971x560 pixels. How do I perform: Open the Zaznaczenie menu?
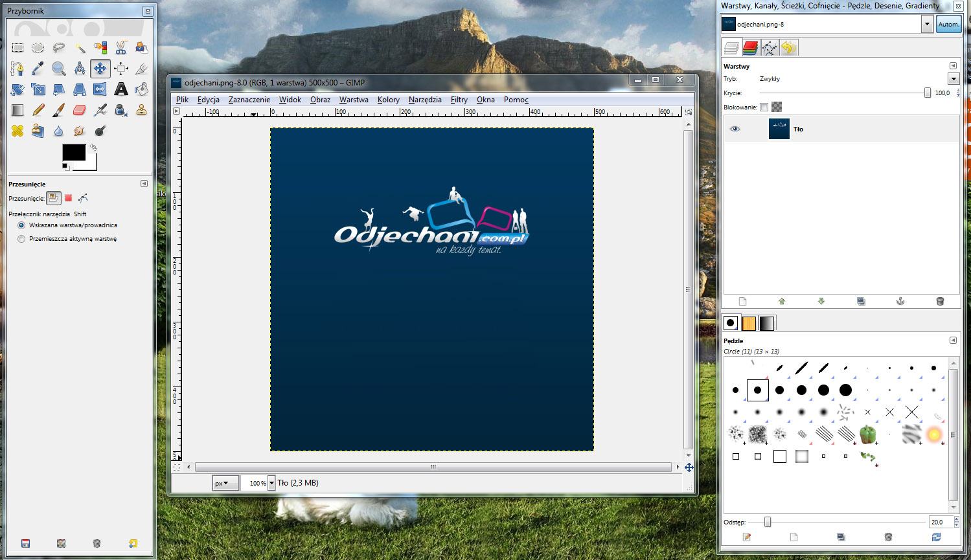pos(249,100)
